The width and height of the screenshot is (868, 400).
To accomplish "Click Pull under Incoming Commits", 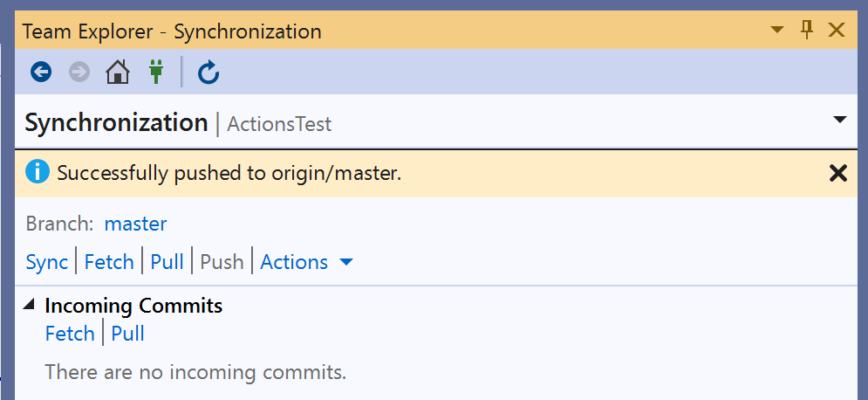I will [x=128, y=334].
